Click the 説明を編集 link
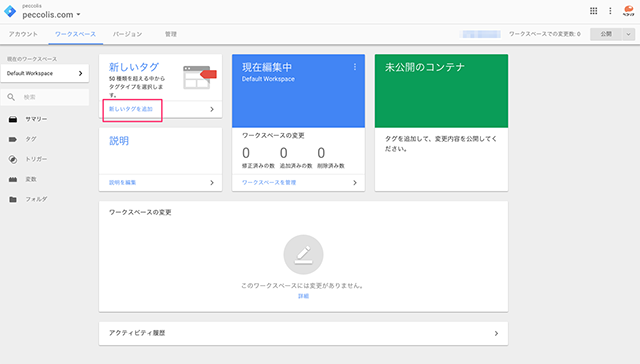 pos(122,182)
